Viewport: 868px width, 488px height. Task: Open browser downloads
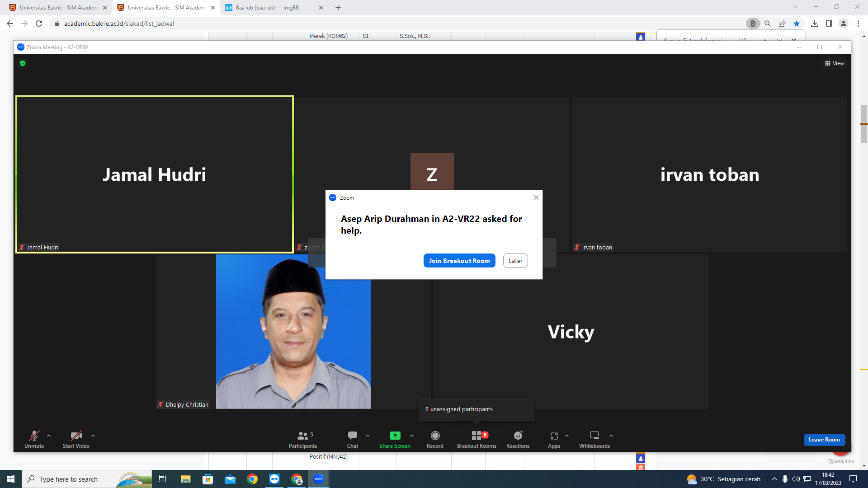tap(815, 23)
